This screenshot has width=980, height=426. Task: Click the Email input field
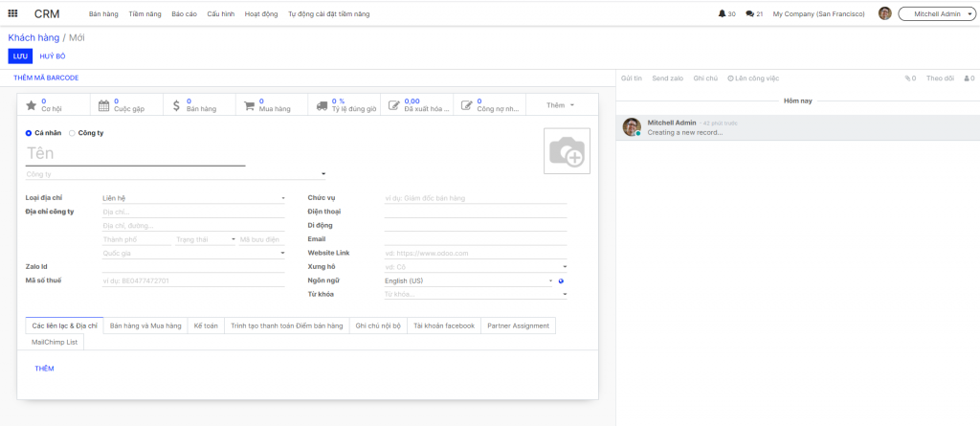tap(476, 239)
